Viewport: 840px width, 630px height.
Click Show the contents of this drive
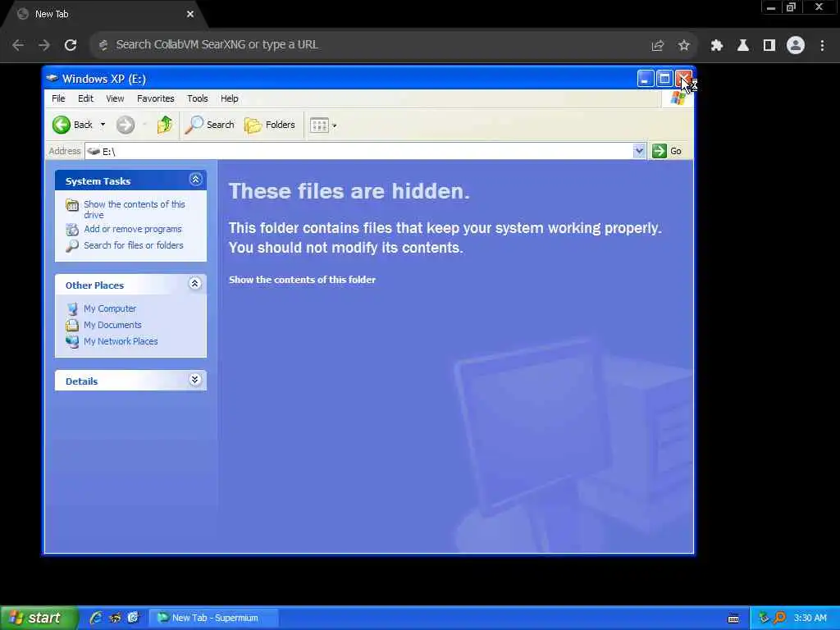pos(135,209)
